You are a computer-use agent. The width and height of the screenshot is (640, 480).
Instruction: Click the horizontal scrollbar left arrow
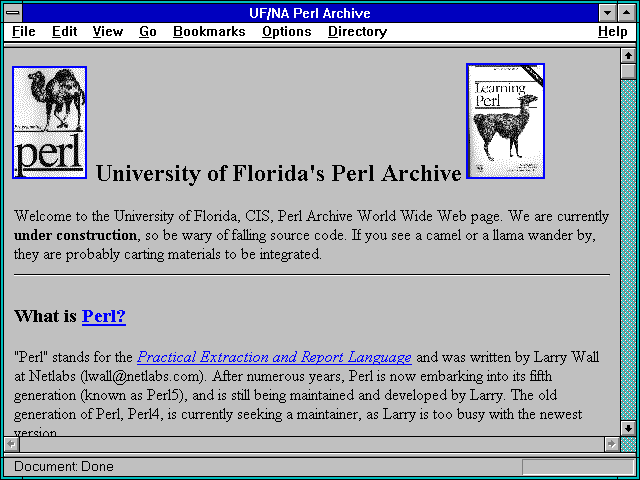click(11, 444)
